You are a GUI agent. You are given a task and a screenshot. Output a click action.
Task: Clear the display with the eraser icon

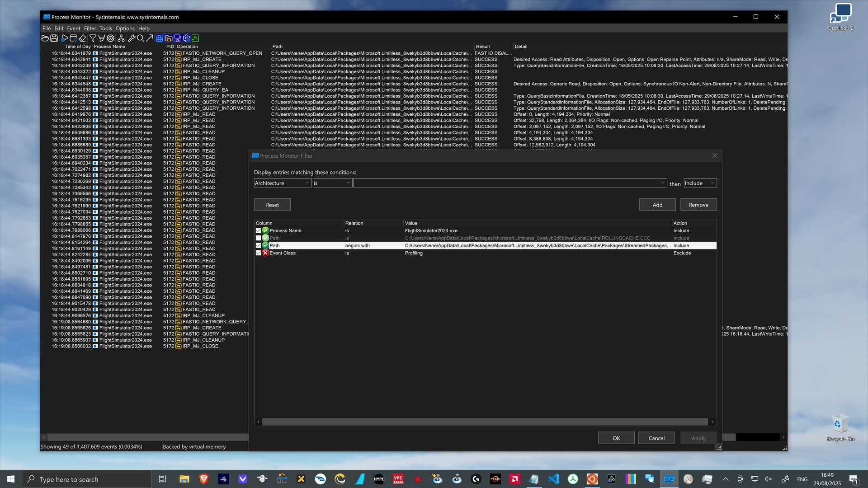pyautogui.click(x=82, y=38)
